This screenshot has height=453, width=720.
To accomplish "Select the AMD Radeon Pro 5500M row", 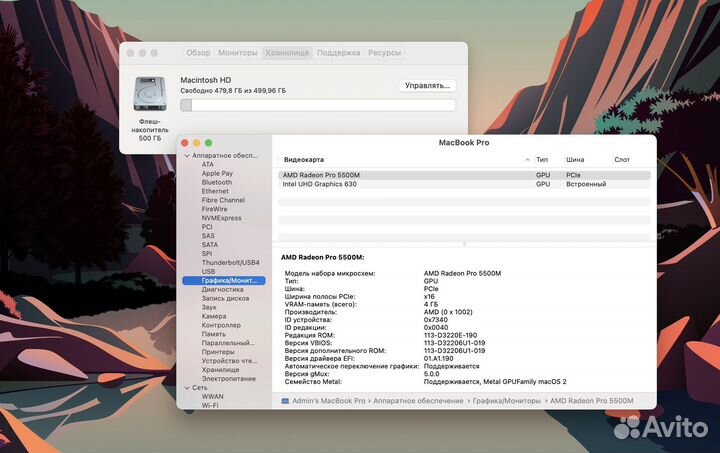I will click(464, 175).
